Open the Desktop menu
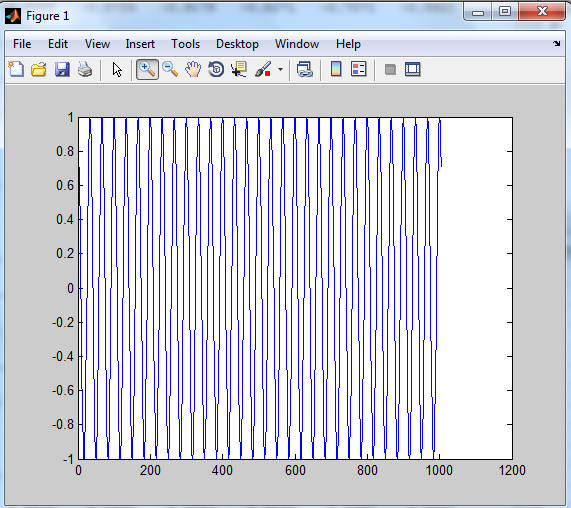The width and height of the screenshot is (571, 508). (x=237, y=44)
